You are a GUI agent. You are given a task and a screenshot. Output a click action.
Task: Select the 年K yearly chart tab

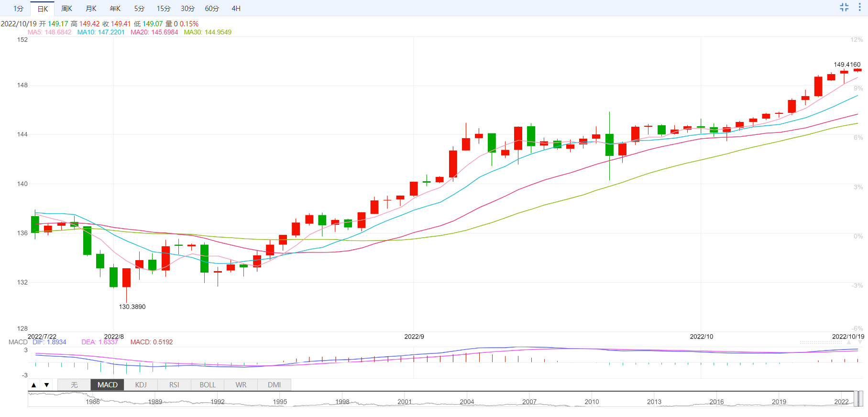[x=115, y=9]
